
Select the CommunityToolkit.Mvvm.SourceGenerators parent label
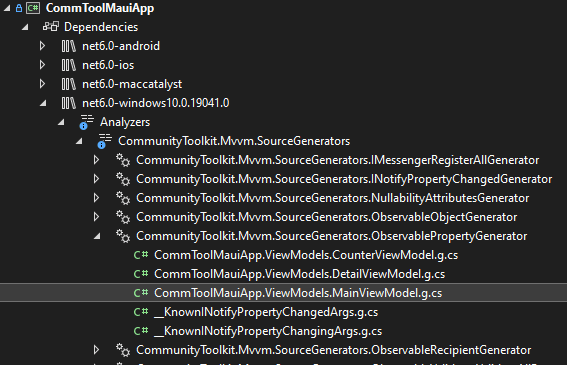(234, 141)
